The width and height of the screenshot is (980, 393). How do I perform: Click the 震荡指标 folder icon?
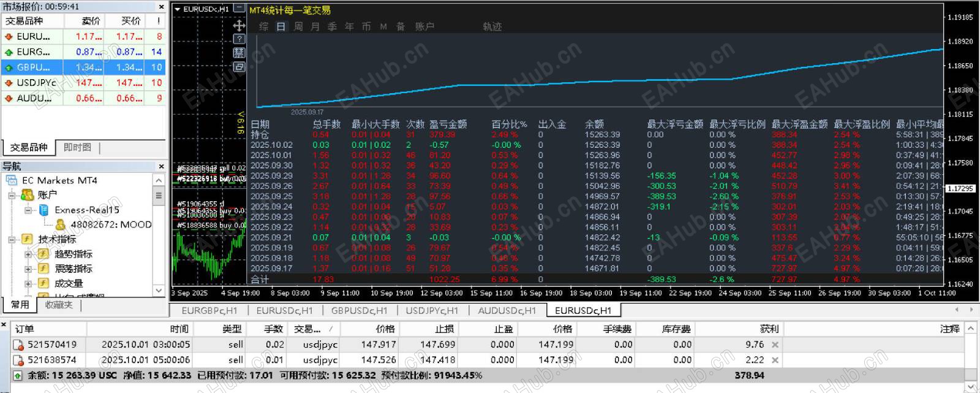pyautogui.click(x=43, y=269)
